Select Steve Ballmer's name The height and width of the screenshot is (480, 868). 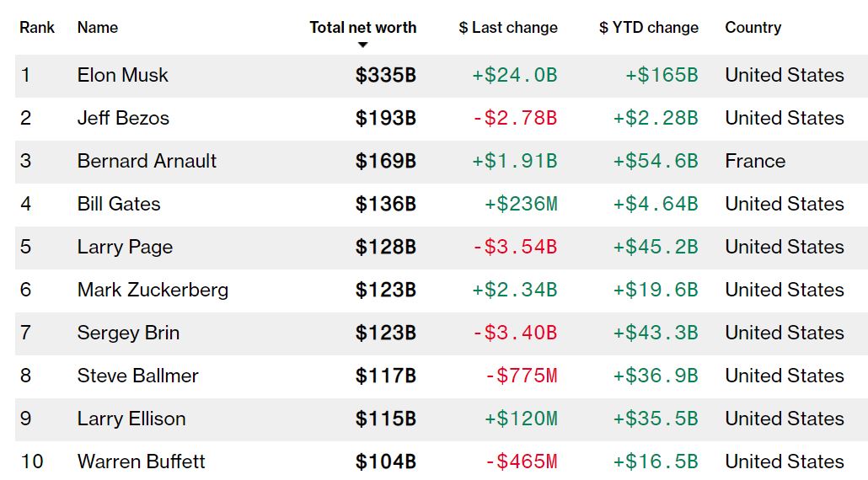137,376
